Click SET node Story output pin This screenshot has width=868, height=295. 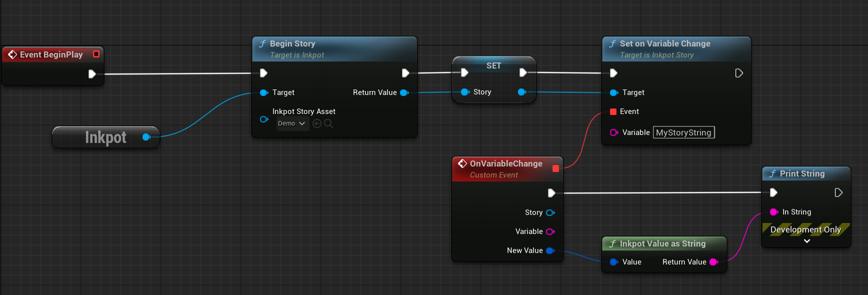522,92
